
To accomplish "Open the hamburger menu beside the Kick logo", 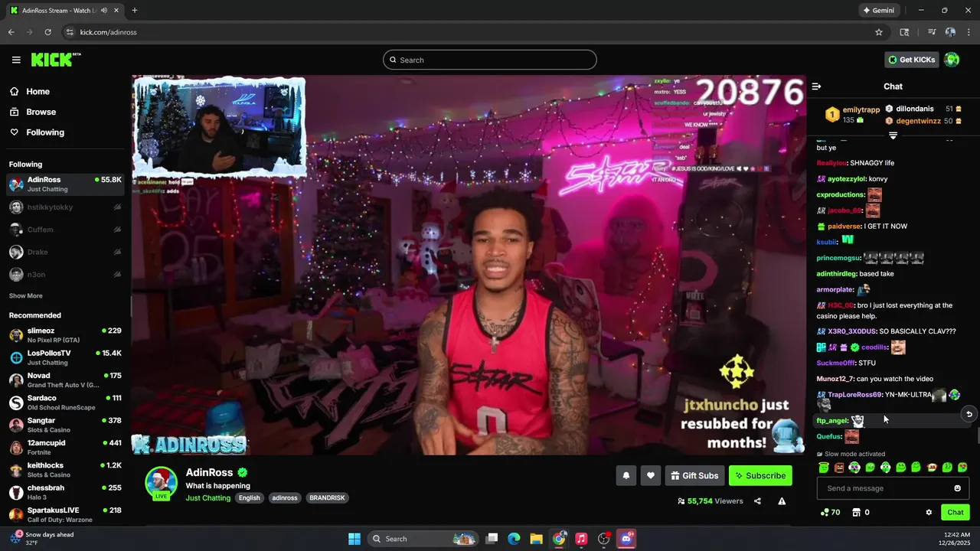I will tap(16, 60).
